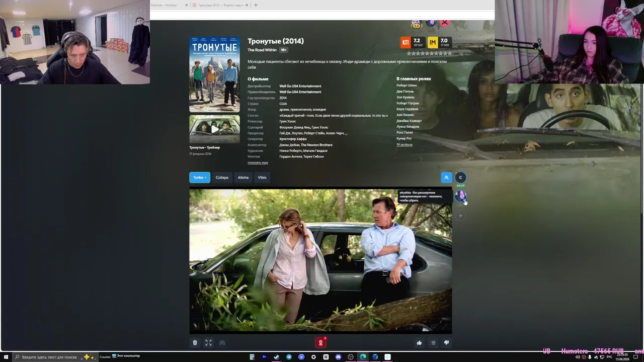Open the '19 актёров' cast link
The width and height of the screenshot is (644, 362).
(405, 145)
